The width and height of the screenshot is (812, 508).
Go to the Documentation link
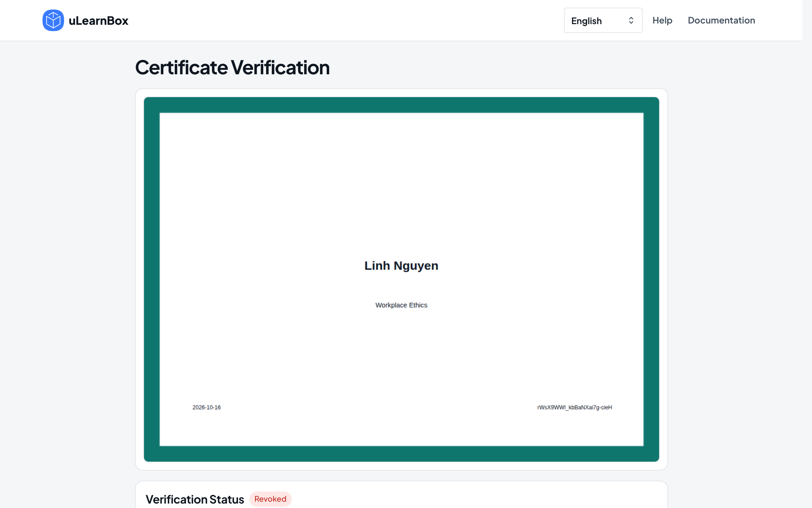721,20
